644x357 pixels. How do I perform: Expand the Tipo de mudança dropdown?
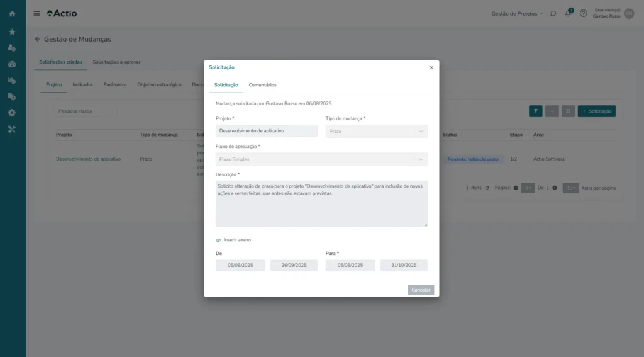376,131
